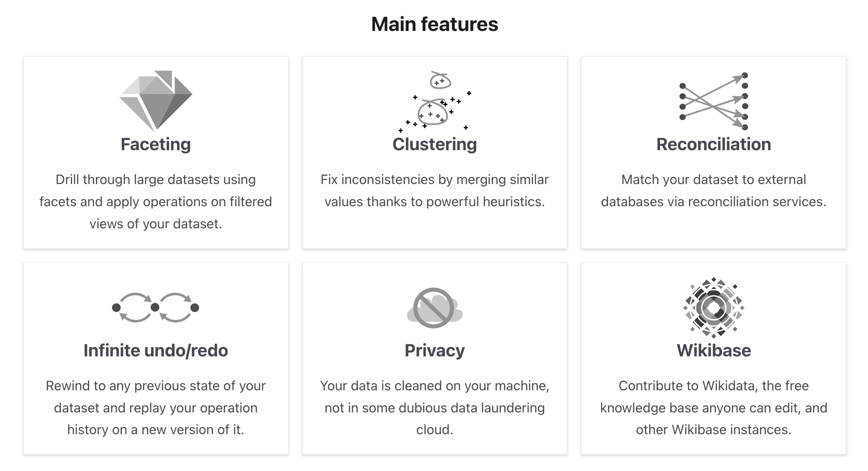Select the Infinite undo/redo heading
Viewport: 868px width, 471px height.
tap(156, 351)
